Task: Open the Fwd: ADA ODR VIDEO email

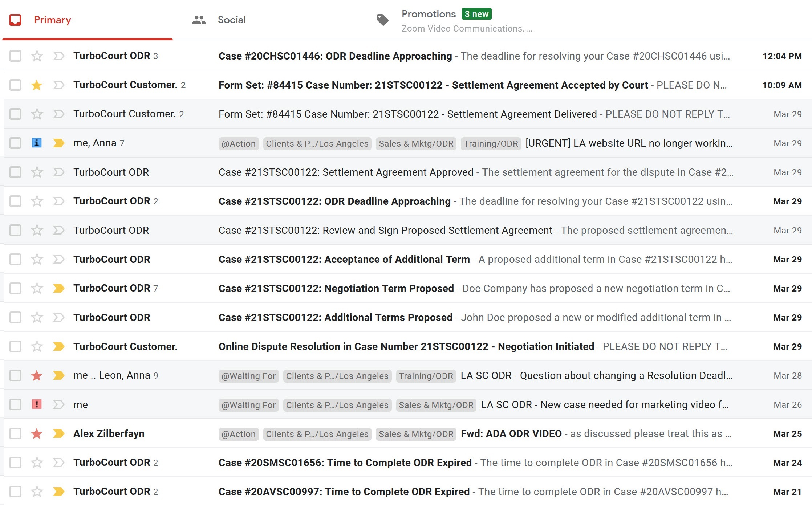Action: (511, 433)
